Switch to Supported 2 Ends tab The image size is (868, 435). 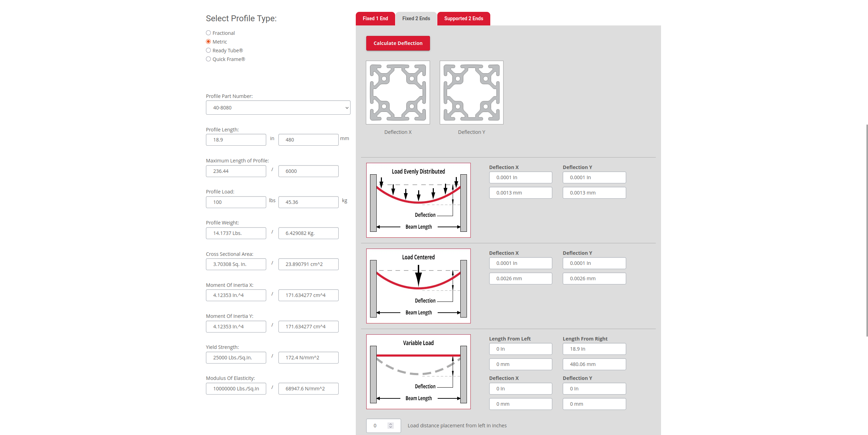point(463,18)
